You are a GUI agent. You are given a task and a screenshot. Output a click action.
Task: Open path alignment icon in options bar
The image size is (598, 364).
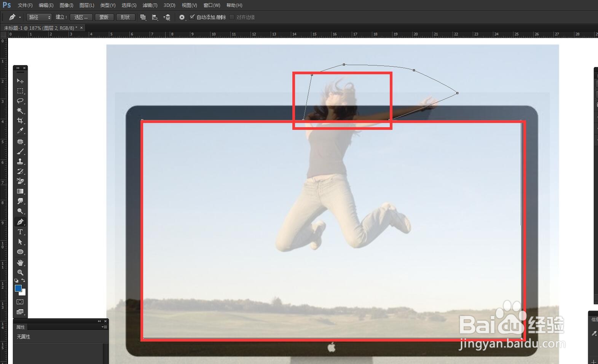pos(155,17)
